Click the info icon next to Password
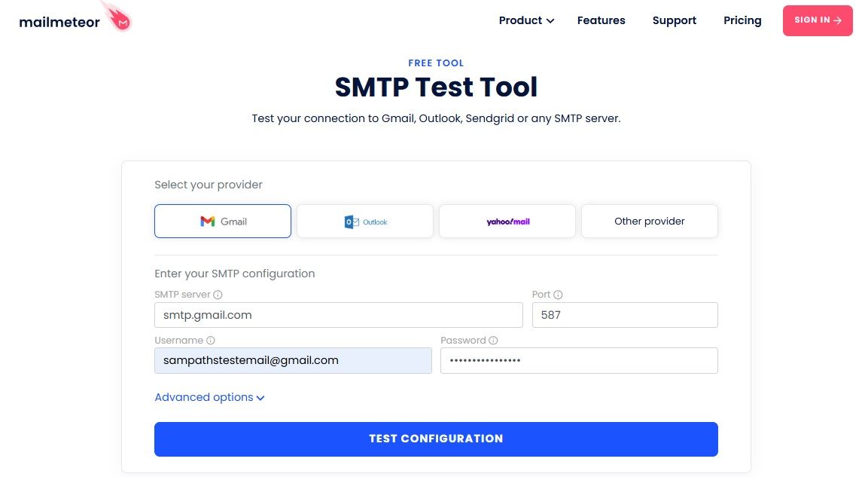The image size is (868, 477). [x=493, y=341]
